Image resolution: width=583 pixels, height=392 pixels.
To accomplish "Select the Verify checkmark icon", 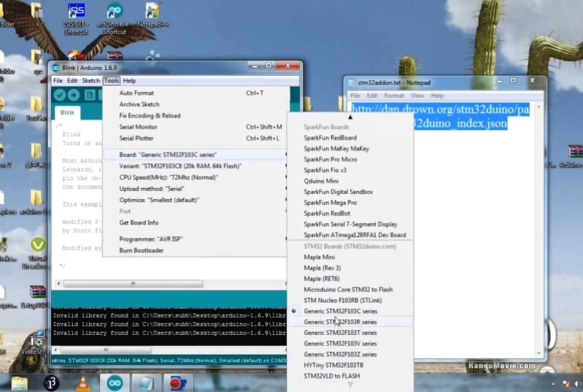I will (x=59, y=95).
